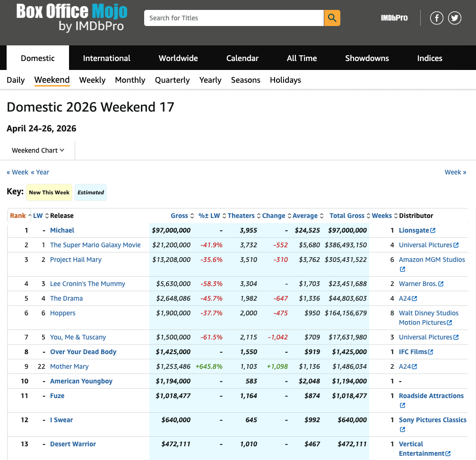The width and height of the screenshot is (476, 460).
Task: Go to previous year link
Action: click(x=40, y=172)
